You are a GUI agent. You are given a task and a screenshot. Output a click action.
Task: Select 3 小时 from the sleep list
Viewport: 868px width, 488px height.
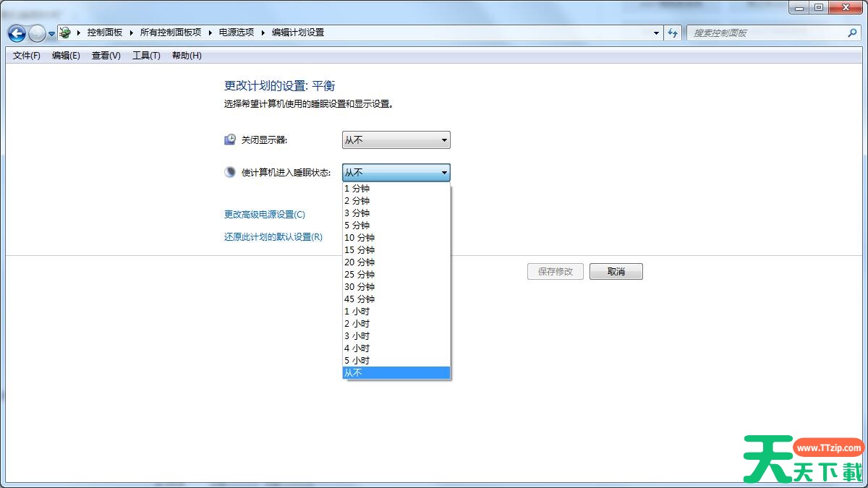[x=396, y=336]
